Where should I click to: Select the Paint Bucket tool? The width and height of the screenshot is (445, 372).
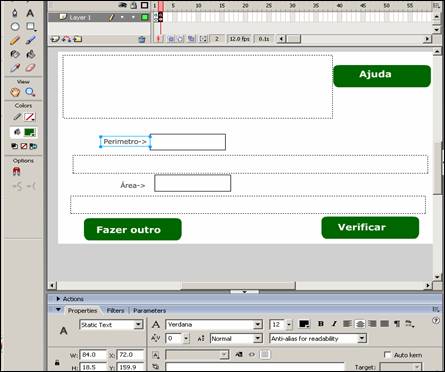[30, 54]
